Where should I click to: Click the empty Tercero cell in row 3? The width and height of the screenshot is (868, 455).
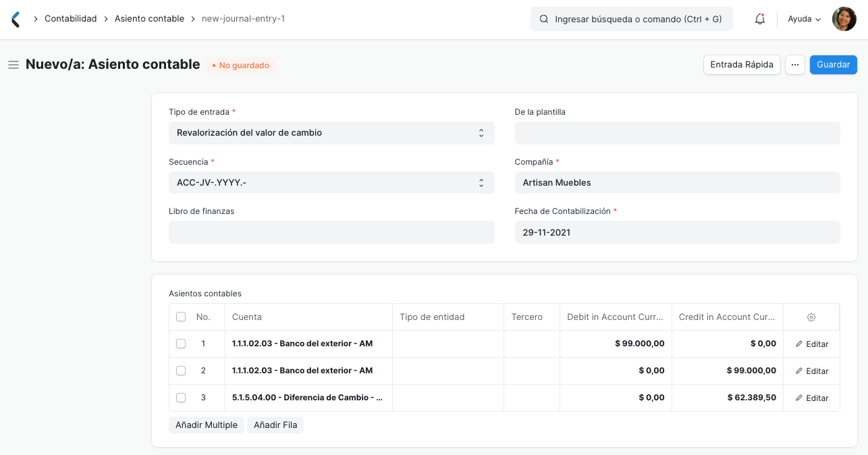[x=532, y=398]
